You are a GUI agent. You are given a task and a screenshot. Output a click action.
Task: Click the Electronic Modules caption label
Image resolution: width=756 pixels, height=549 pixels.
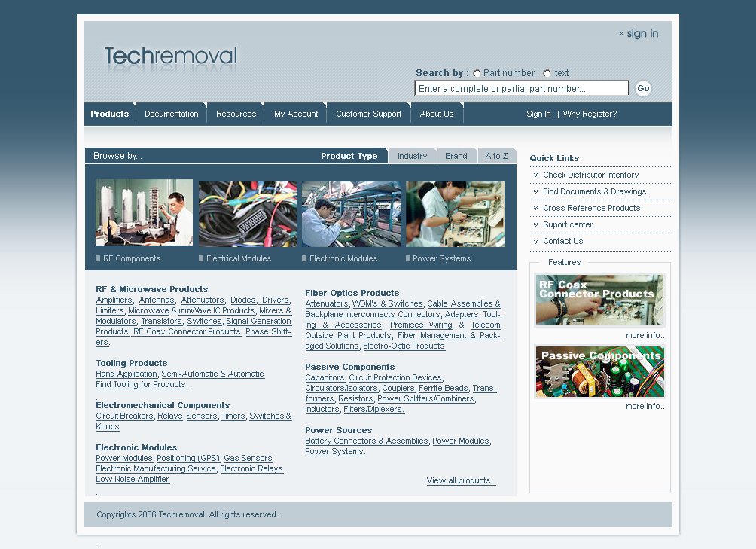(x=343, y=258)
